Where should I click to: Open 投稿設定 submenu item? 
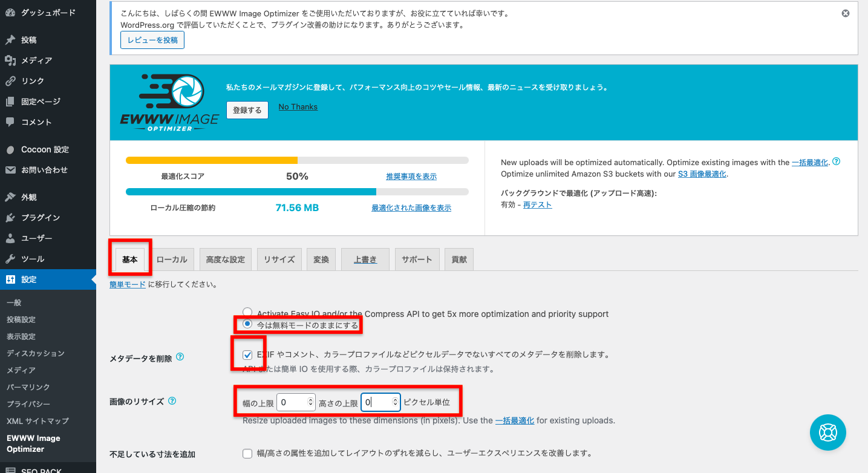click(x=21, y=319)
